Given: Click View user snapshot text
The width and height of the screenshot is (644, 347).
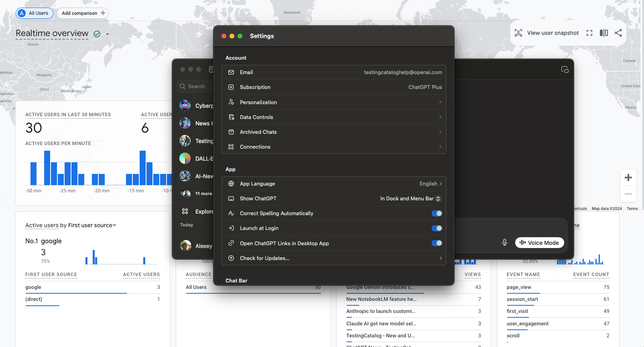Looking at the screenshot, I should (x=553, y=33).
